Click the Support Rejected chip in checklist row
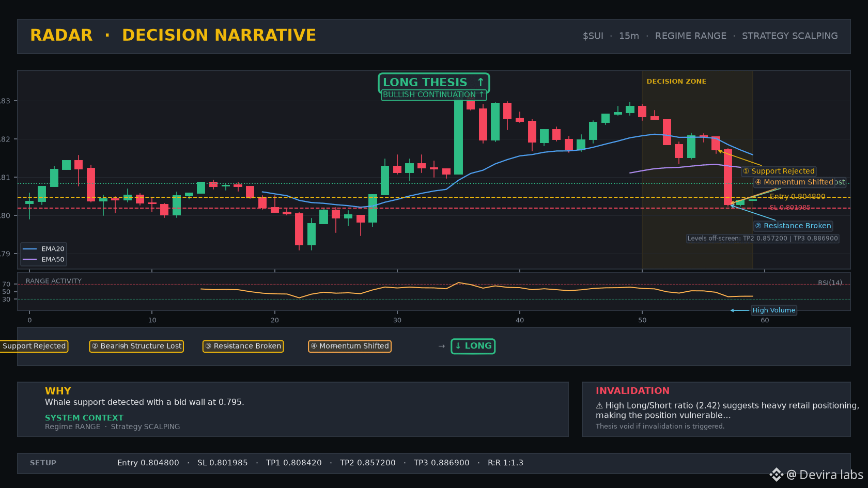The width and height of the screenshot is (868, 488). [34, 346]
